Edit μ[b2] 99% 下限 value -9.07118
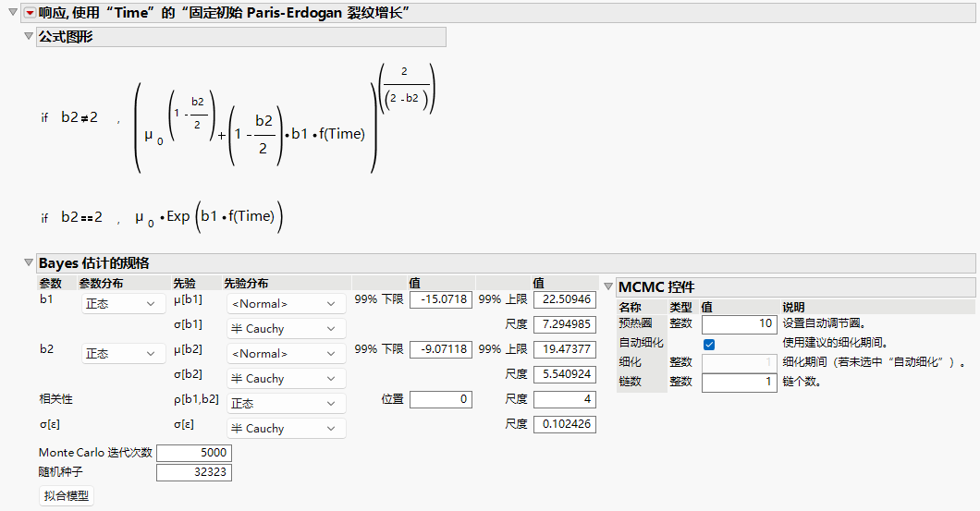Viewport: 980px width, 511px height. (x=441, y=349)
